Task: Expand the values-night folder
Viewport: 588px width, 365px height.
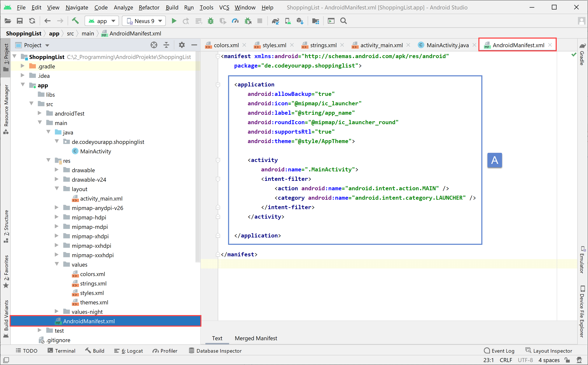Action: point(56,311)
